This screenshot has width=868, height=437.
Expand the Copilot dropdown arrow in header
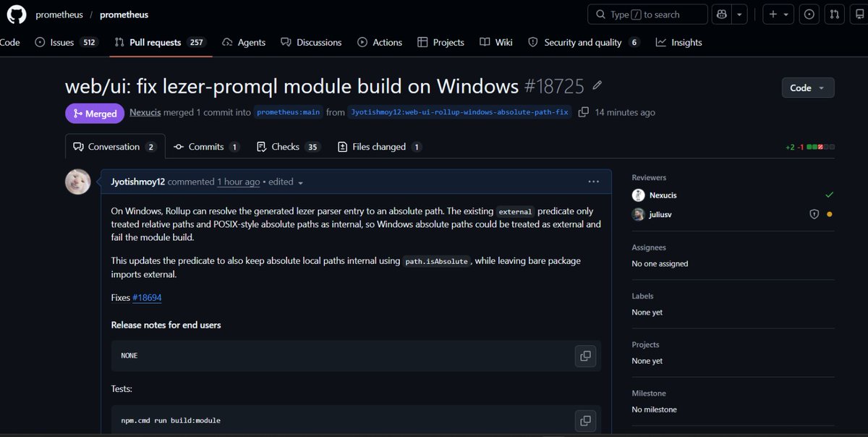click(739, 14)
